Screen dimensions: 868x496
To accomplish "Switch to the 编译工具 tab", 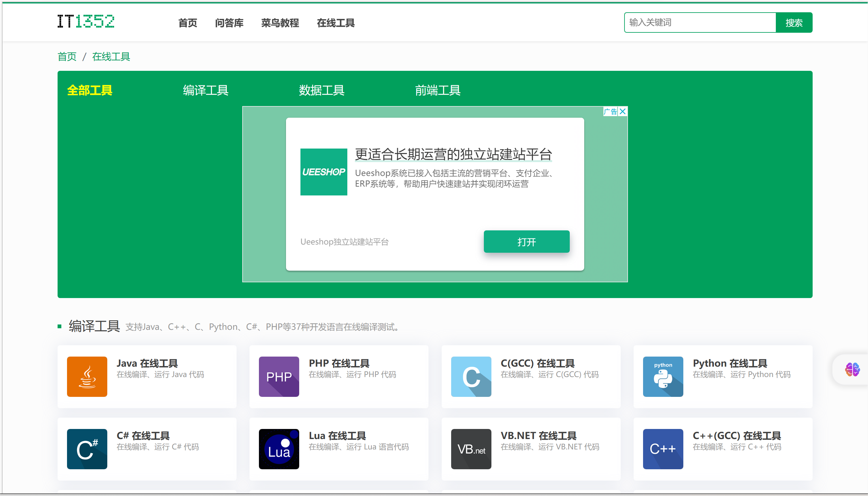I will coord(205,90).
